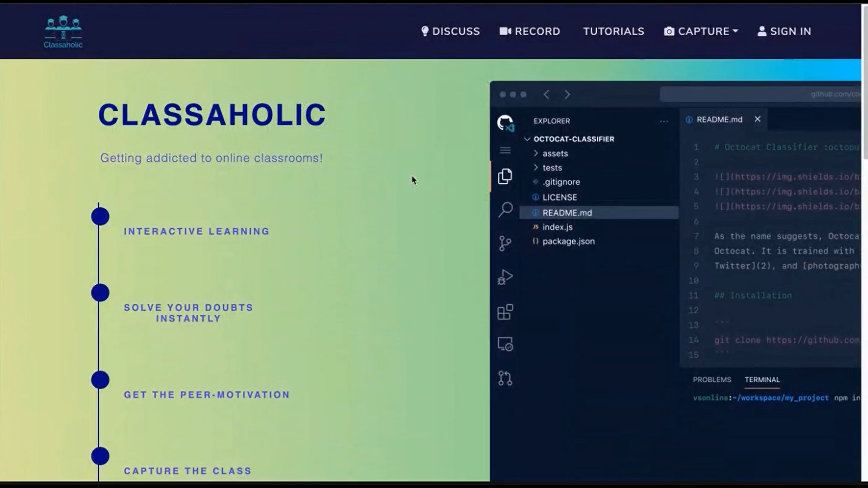This screenshot has height=488, width=868.
Task: Open the Remote Explorer monitor icon
Action: (505, 344)
